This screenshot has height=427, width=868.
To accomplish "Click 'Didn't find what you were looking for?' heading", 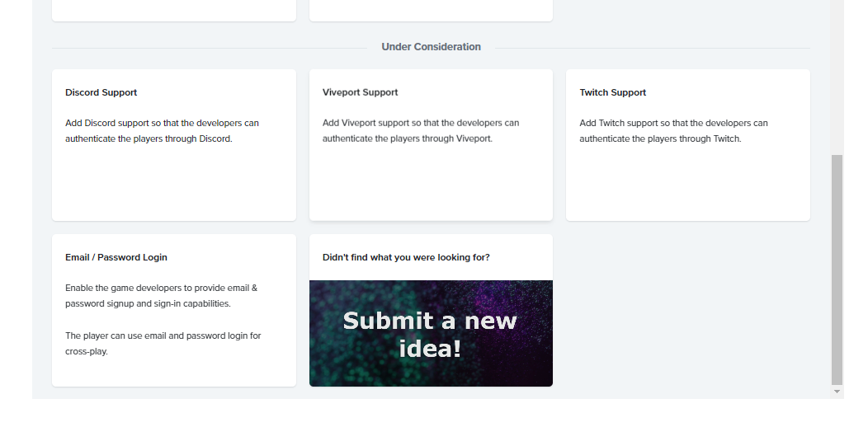I will pos(406,257).
